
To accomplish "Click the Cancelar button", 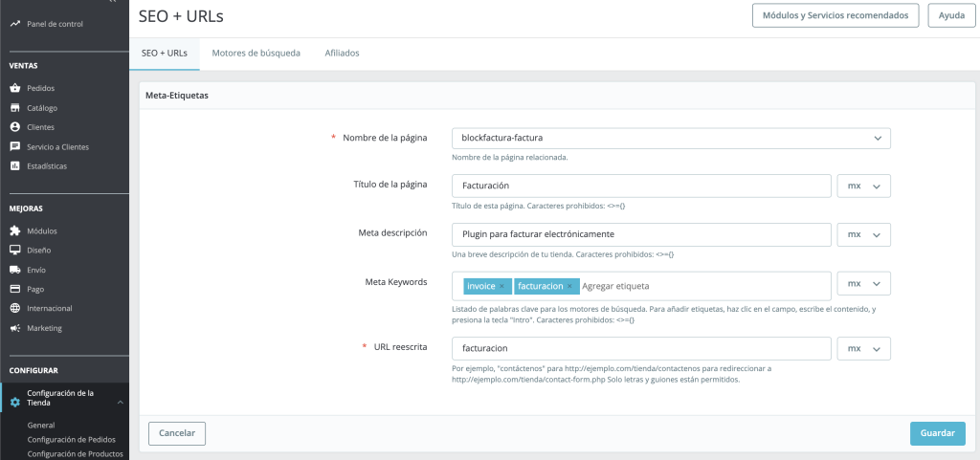I will (x=177, y=432).
